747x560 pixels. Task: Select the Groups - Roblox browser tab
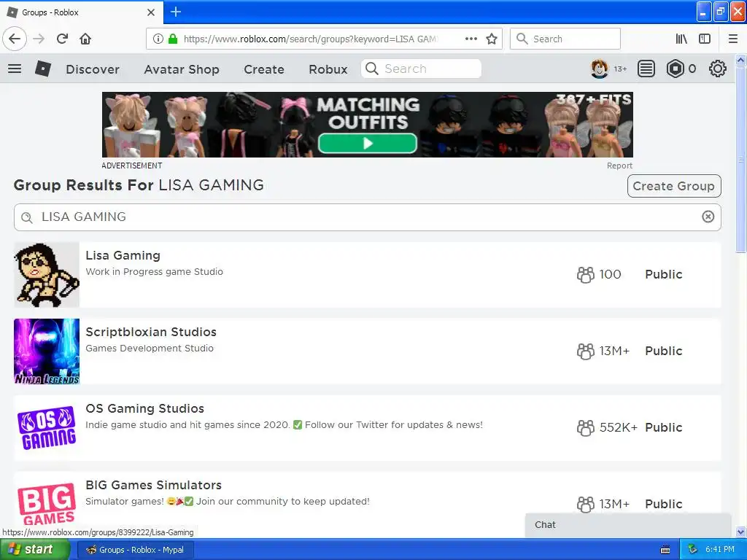81,12
